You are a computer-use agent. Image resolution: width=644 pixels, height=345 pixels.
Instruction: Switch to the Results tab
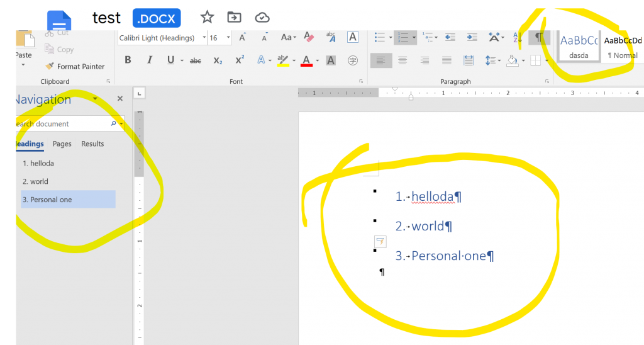92,144
